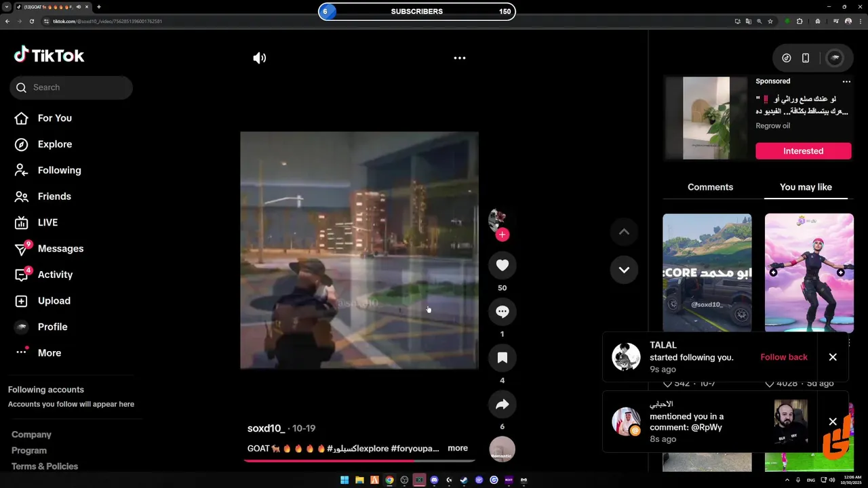Screen dimensions: 868x488
Task: Switch to the Comments tab
Action: [710, 187]
